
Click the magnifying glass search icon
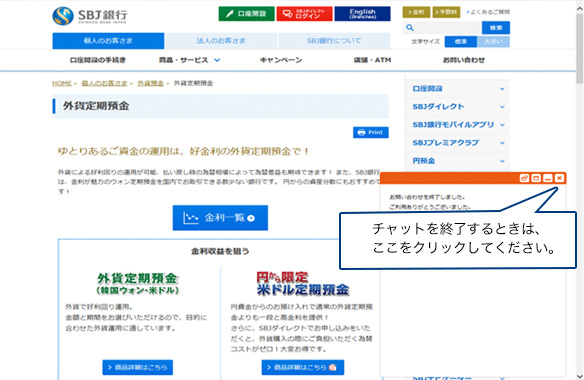click(x=410, y=28)
